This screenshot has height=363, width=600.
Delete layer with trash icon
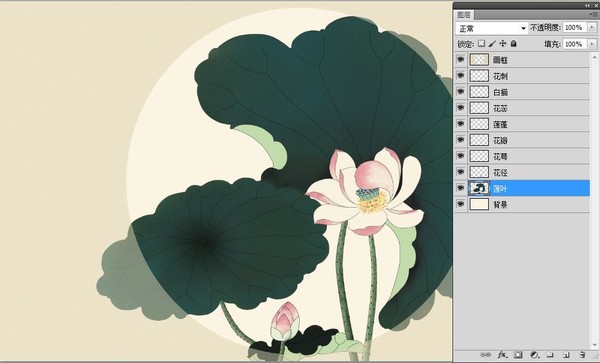click(x=582, y=355)
